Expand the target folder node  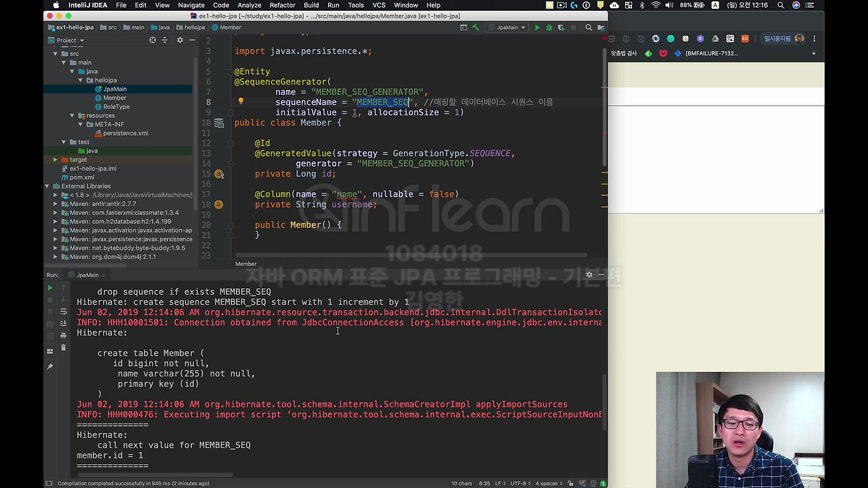[56, 159]
